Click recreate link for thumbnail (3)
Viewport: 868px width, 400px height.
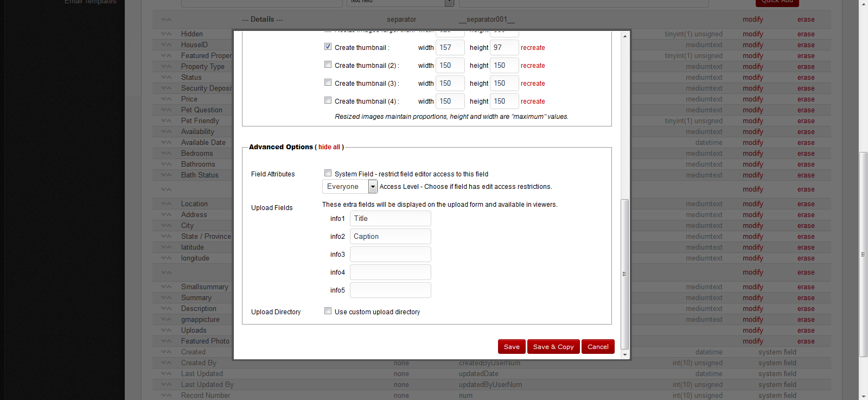533,84
